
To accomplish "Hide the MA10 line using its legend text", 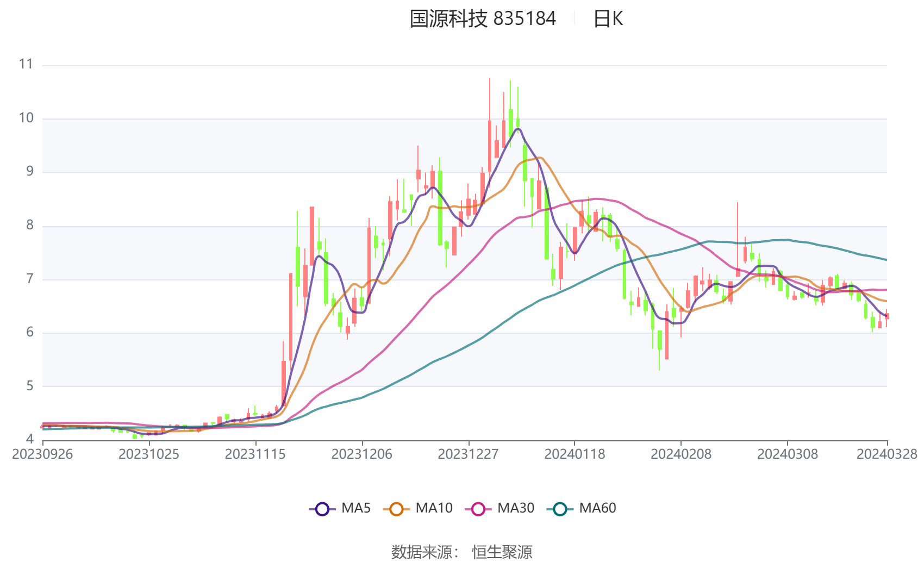I will coord(434,508).
